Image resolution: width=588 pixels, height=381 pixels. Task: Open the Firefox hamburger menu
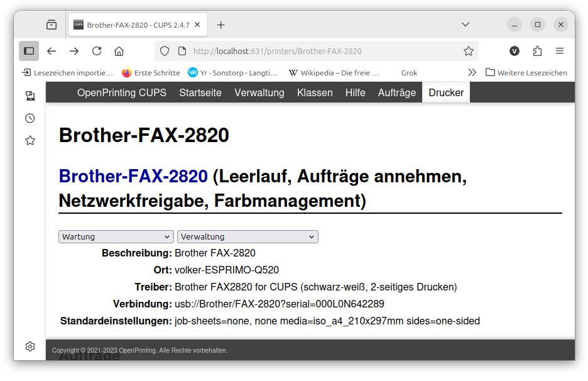click(x=560, y=51)
